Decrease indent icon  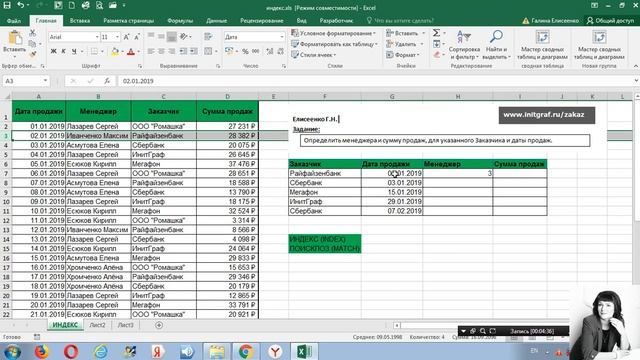183,51
